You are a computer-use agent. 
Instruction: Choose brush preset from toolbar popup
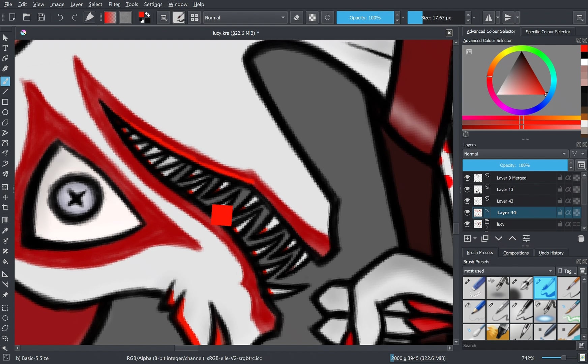179,18
